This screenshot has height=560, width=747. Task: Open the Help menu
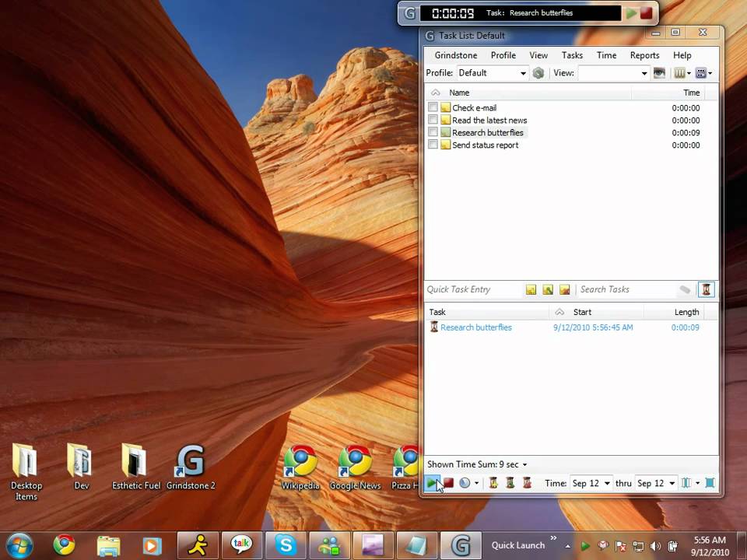(682, 55)
